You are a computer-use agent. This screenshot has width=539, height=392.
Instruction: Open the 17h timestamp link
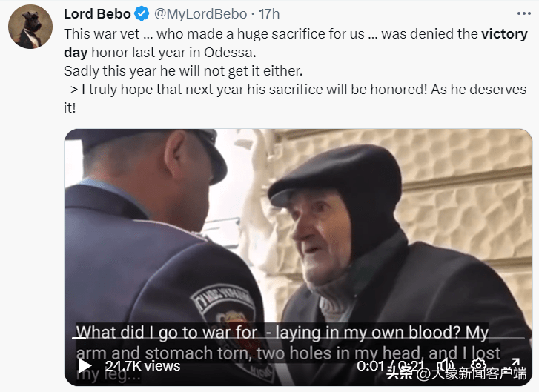click(269, 14)
